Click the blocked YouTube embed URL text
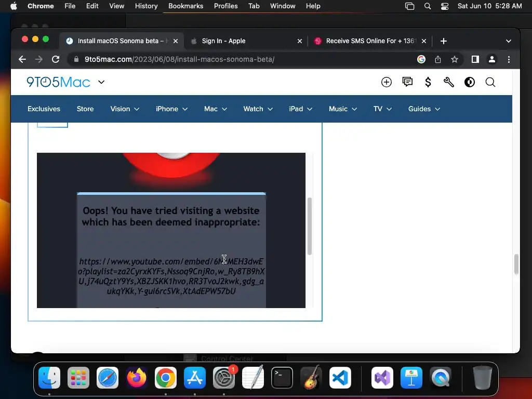This screenshot has height=399, width=532. point(171,276)
